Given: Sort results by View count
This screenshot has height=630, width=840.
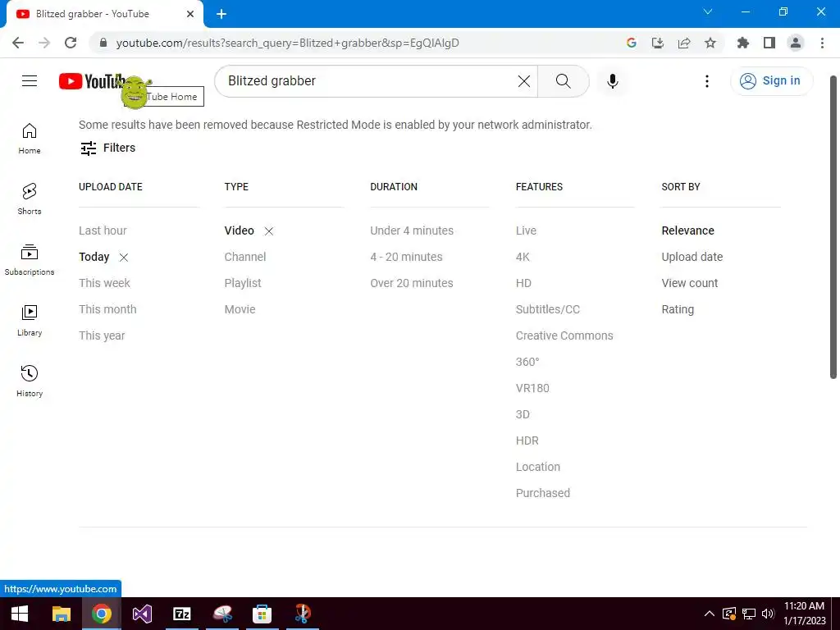Looking at the screenshot, I should [x=689, y=283].
